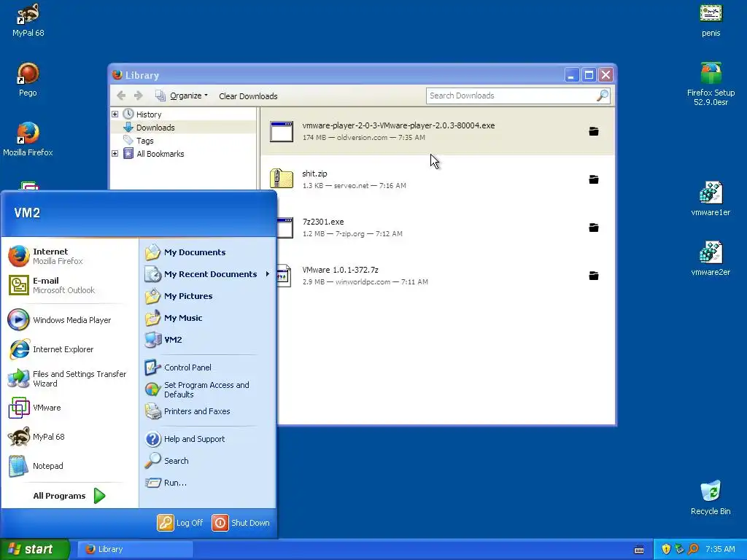Expand All Programs list
This screenshot has width=747, height=560.
[x=69, y=496]
